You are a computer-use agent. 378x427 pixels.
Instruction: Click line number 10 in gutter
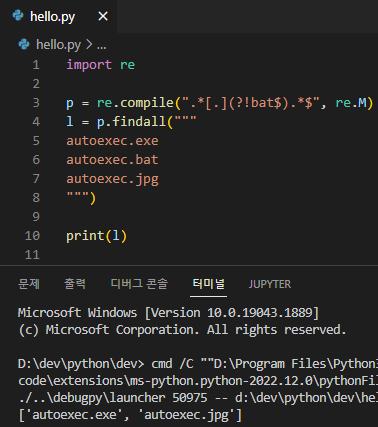tap(32, 236)
